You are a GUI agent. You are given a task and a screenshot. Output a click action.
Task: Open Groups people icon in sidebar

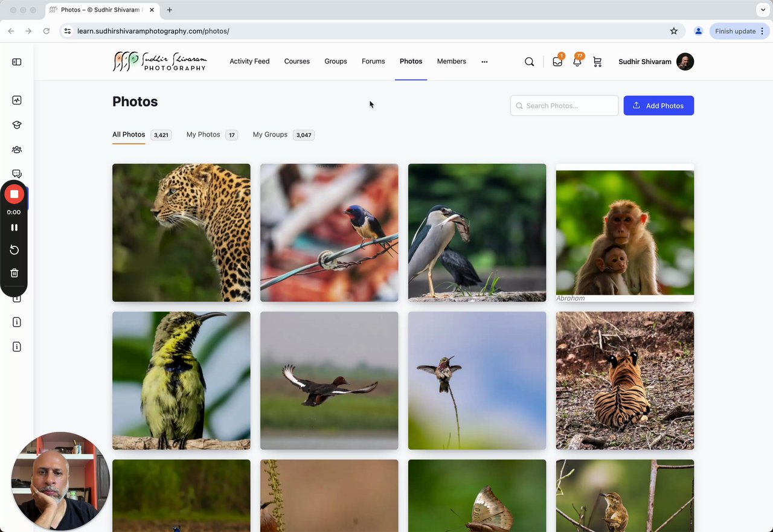pyautogui.click(x=17, y=150)
